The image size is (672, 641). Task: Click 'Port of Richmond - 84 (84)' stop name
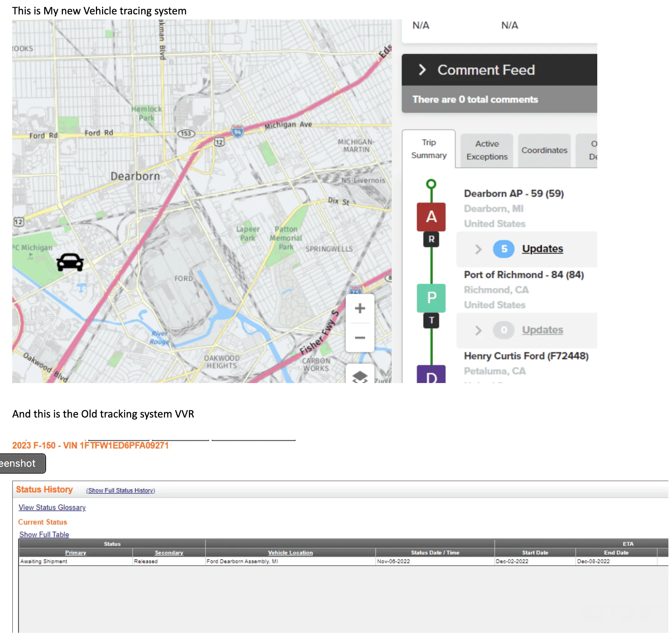point(524,275)
